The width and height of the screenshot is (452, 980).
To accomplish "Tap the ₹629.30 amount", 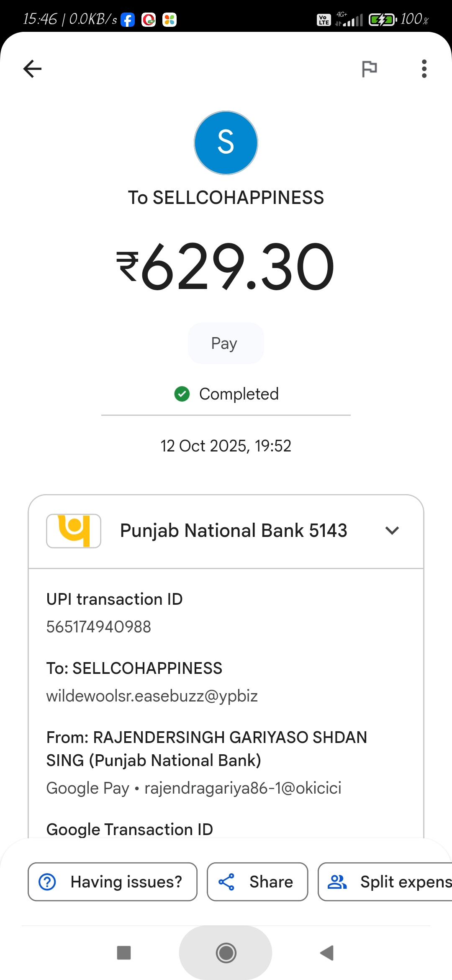I will tap(226, 267).
